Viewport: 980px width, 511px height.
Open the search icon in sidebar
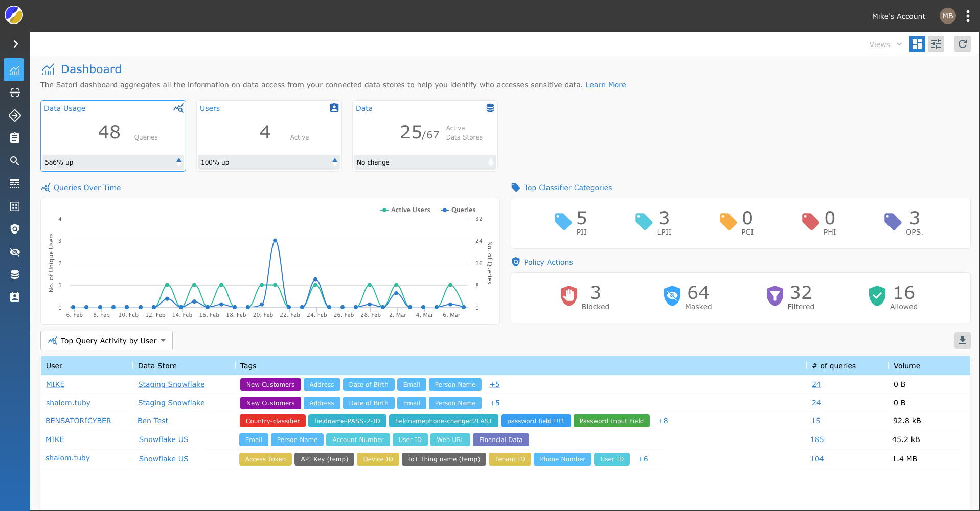tap(15, 161)
